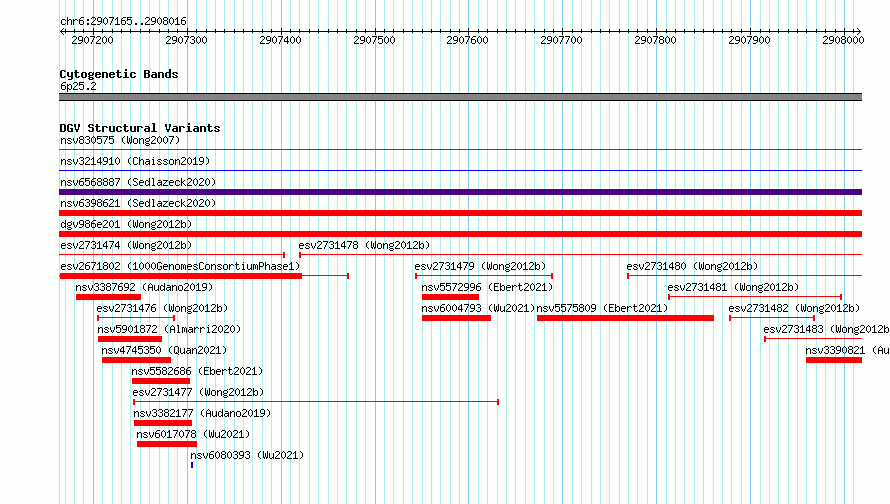The height and width of the screenshot is (504, 890).
Task: Select nsv6568887 (Sedlazeck2020) label
Action: click(x=138, y=182)
